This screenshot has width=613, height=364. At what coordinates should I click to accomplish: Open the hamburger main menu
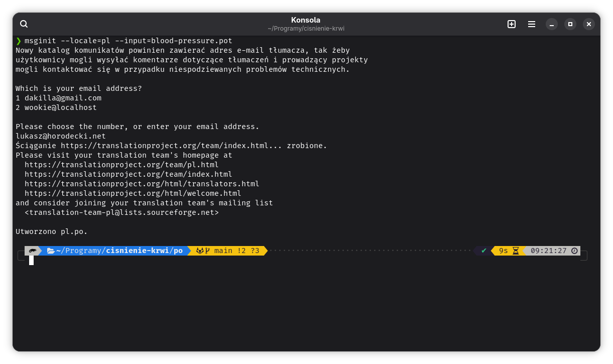tap(532, 24)
